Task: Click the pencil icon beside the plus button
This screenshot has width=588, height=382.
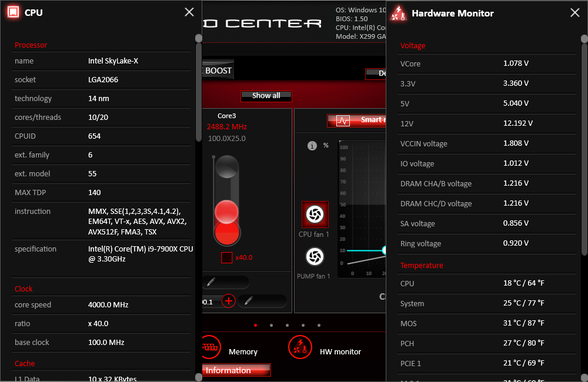Action: point(249,301)
